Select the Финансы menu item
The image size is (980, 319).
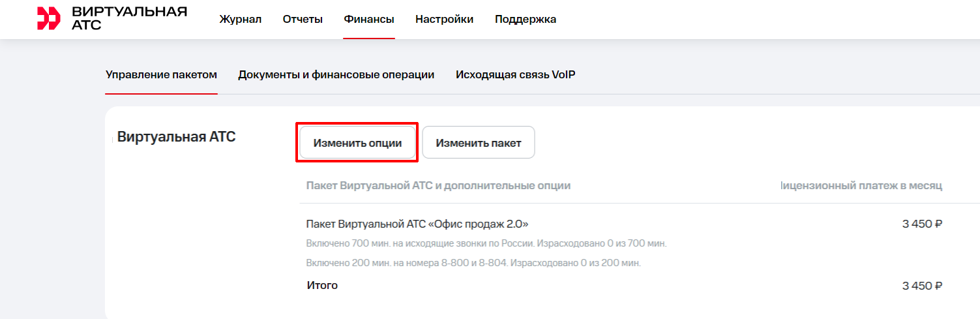point(369,19)
